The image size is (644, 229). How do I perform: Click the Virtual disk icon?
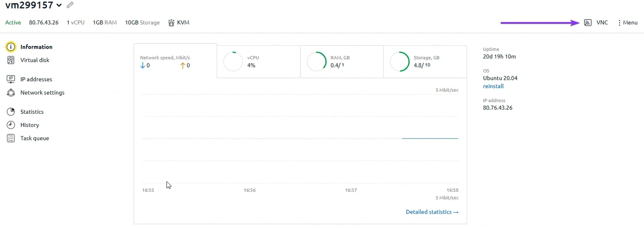point(11,60)
